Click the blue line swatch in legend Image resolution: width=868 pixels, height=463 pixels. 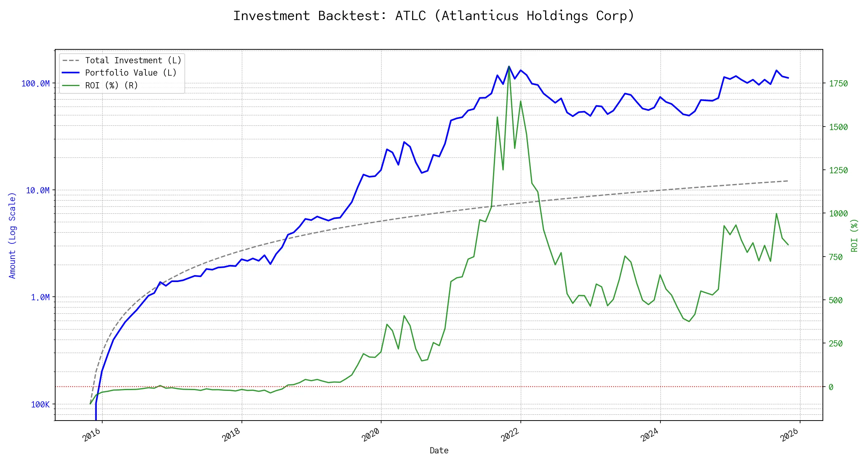tap(71, 73)
